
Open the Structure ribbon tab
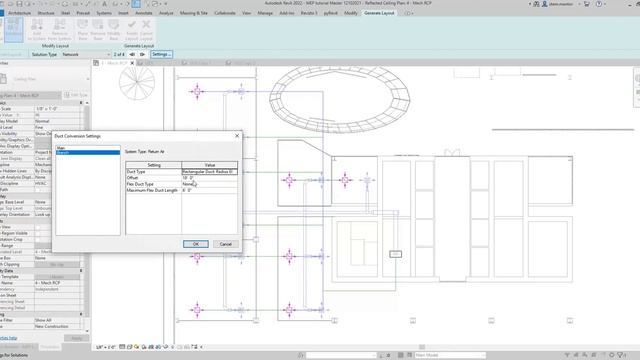point(46,13)
